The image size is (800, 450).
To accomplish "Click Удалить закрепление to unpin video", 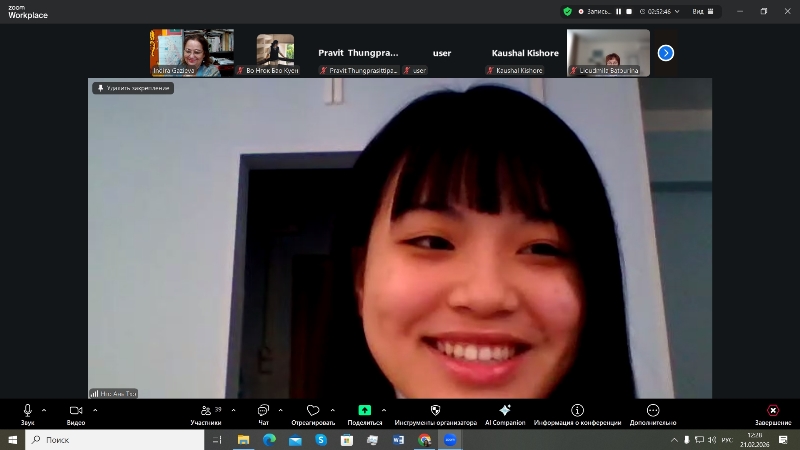I will coord(133,88).
